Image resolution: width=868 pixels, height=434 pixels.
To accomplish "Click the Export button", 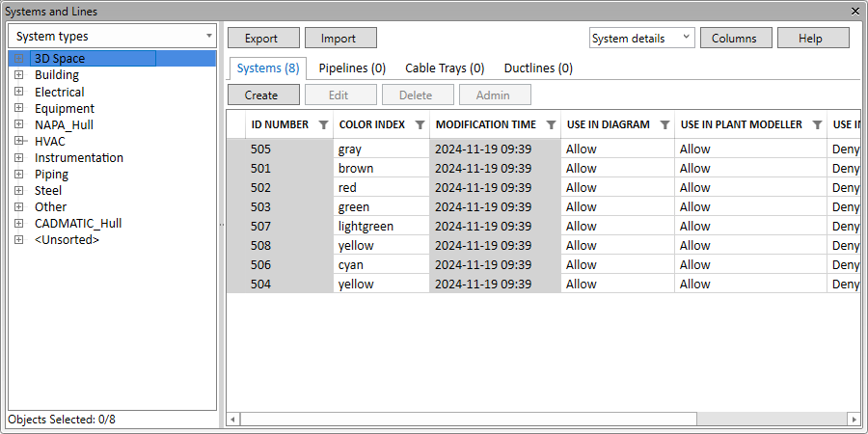I will (261, 39).
